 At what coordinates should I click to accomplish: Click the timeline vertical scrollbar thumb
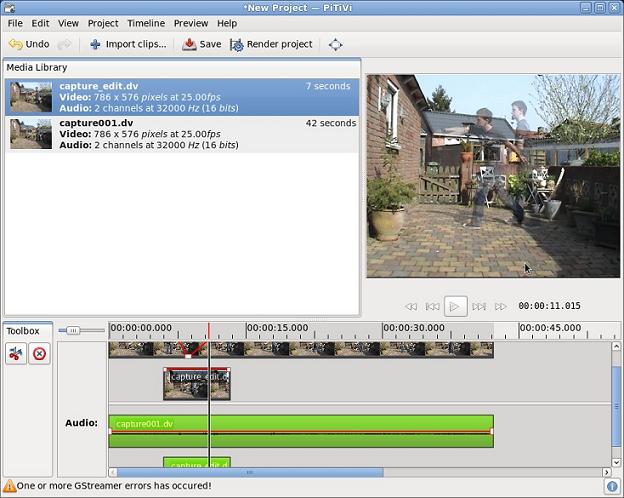pyautogui.click(x=616, y=406)
